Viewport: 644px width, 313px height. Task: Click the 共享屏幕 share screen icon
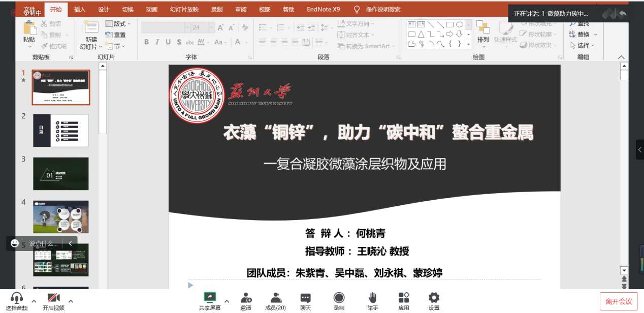210,298
